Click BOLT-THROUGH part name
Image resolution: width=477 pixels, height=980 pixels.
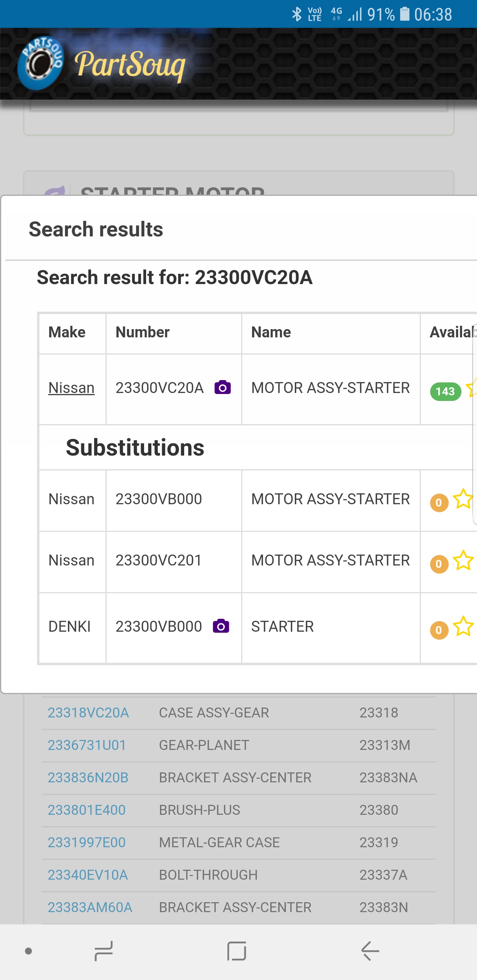click(208, 875)
